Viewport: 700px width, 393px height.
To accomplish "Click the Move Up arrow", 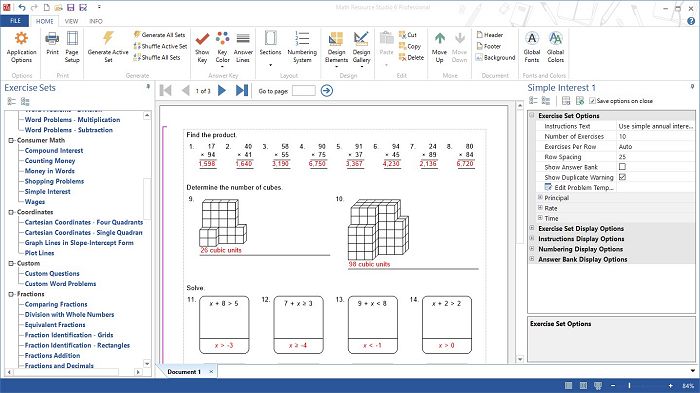I will pyautogui.click(x=439, y=47).
